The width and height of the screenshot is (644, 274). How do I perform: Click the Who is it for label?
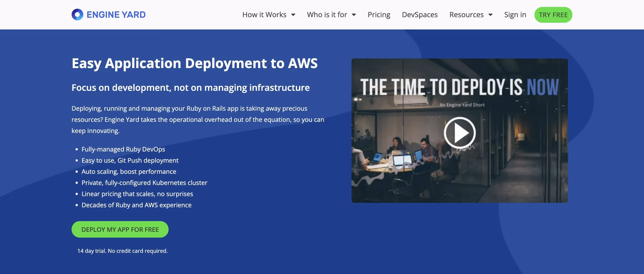pyautogui.click(x=327, y=15)
